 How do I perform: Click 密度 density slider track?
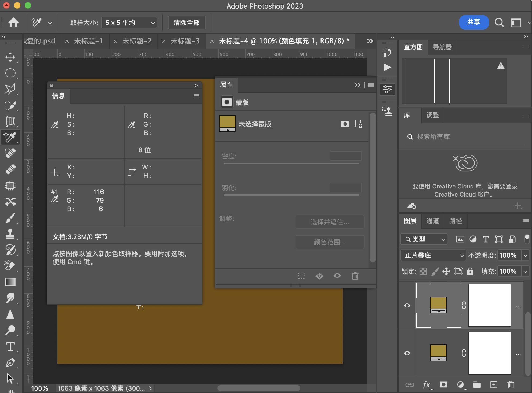pyautogui.click(x=292, y=164)
